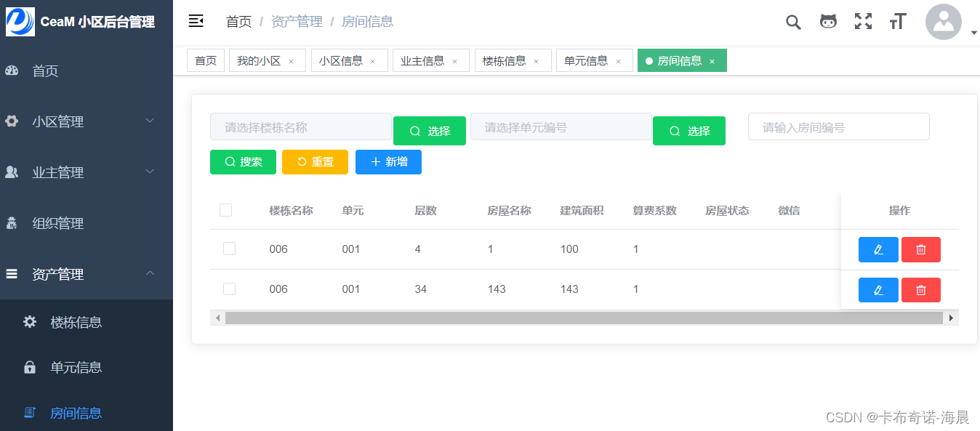
Task: Check the row with 房屋名称 1
Action: tap(229, 249)
